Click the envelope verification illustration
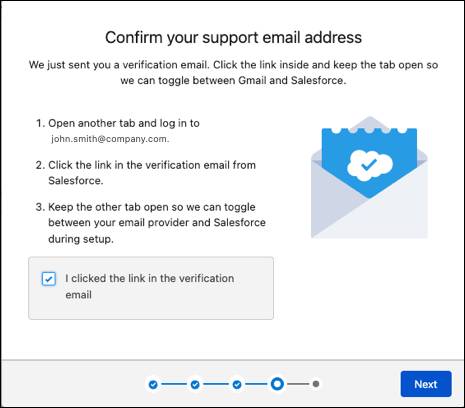 coord(369,177)
